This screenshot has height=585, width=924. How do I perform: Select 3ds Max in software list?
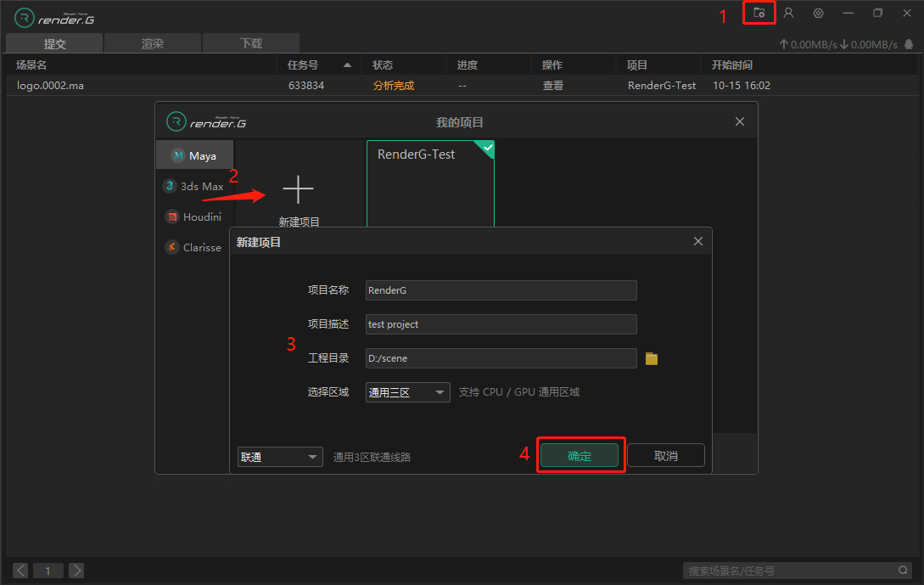coord(194,187)
